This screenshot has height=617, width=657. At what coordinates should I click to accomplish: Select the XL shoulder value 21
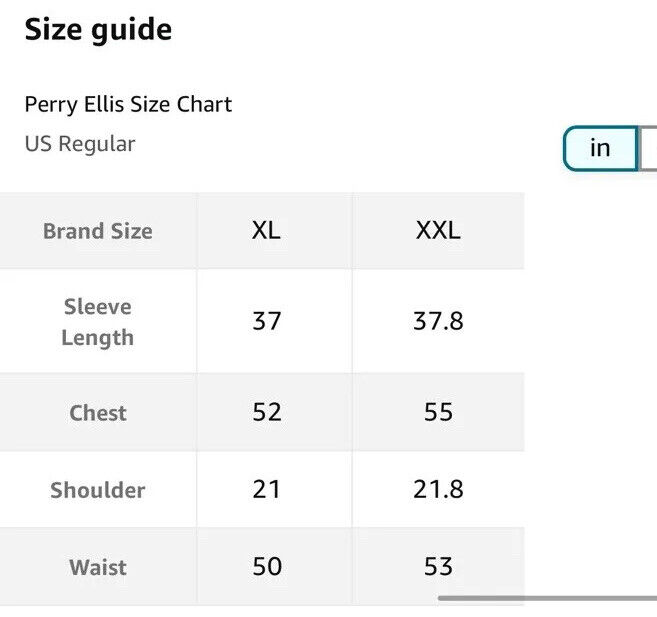(x=266, y=489)
